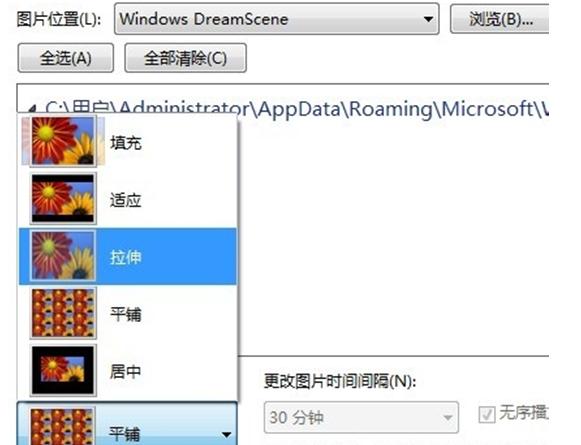Screen dimensions: 581x445
Task: Select the 适应 menu option label
Action: 126,200
